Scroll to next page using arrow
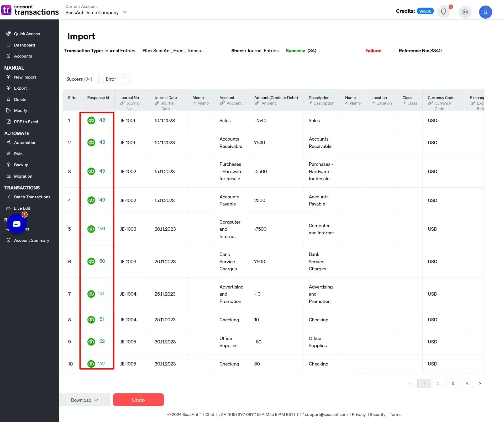 (481, 383)
